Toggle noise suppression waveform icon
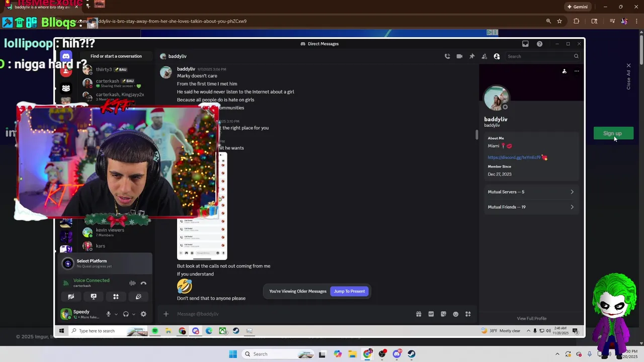Image resolution: width=644 pixels, height=362 pixels. [132, 283]
